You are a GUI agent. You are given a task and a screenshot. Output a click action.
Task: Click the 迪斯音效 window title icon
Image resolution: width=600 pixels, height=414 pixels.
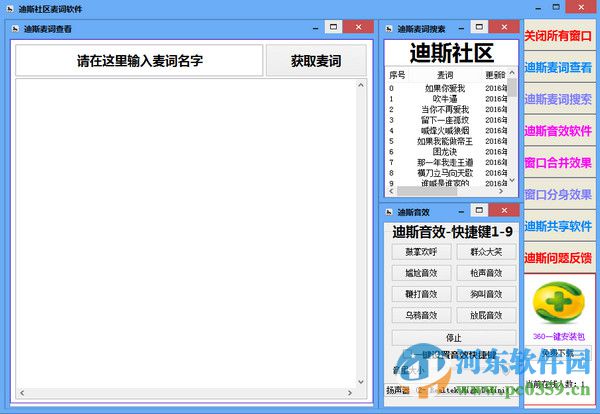[x=389, y=212]
